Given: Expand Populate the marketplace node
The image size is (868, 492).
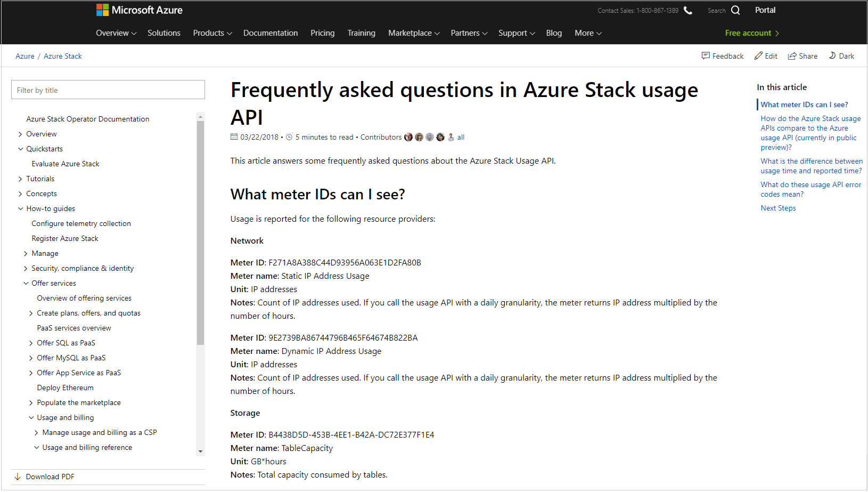Looking at the screenshot, I should [x=31, y=402].
